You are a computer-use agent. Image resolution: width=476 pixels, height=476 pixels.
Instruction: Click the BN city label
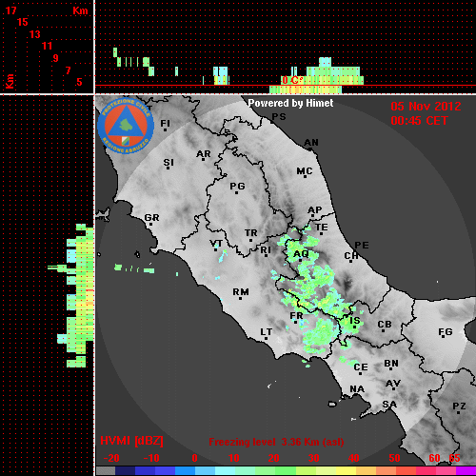click(391, 364)
